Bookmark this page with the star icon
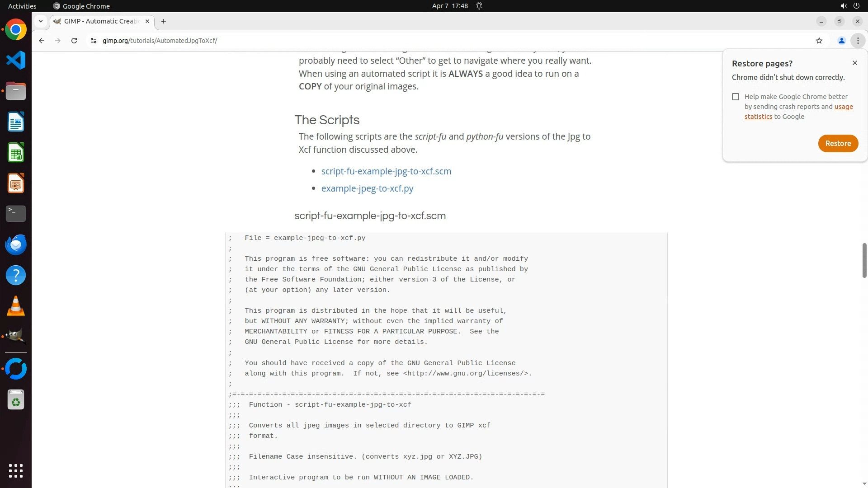The height and width of the screenshot is (488, 868). pyautogui.click(x=819, y=41)
